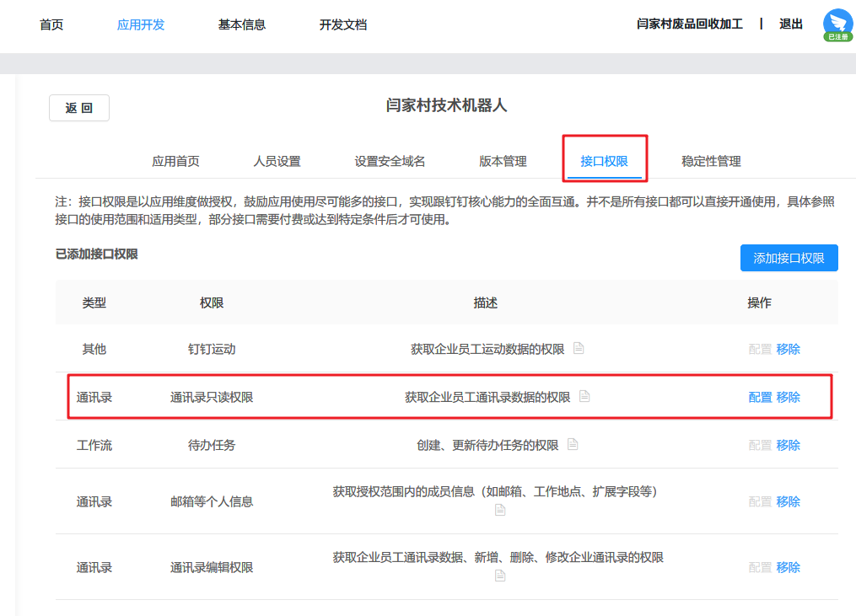Click the 钉钉运动 permission name

click(x=212, y=349)
